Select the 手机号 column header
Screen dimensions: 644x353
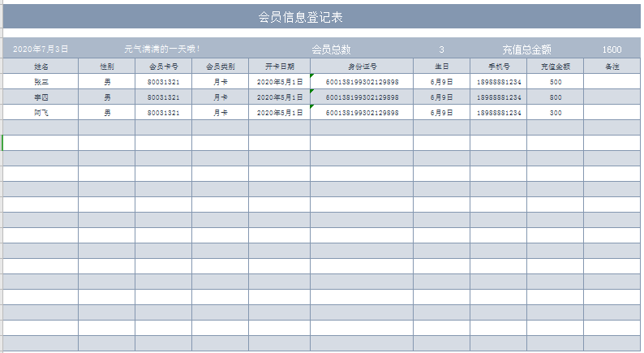tap(498, 66)
